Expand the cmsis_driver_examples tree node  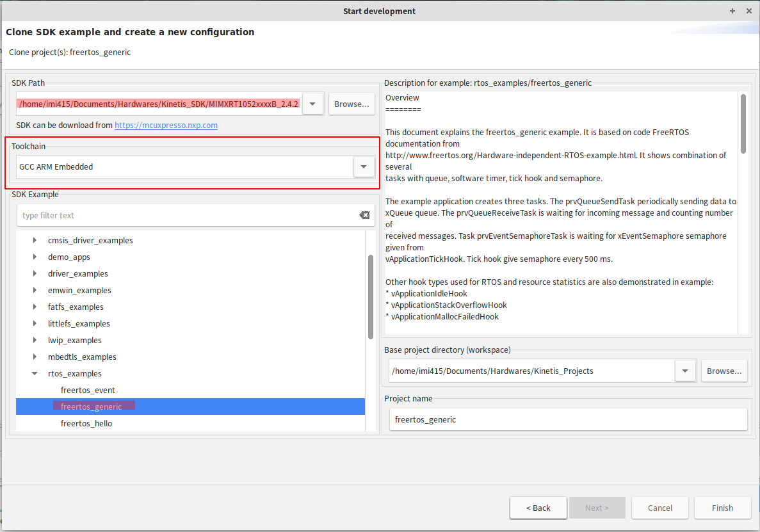pyautogui.click(x=35, y=241)
